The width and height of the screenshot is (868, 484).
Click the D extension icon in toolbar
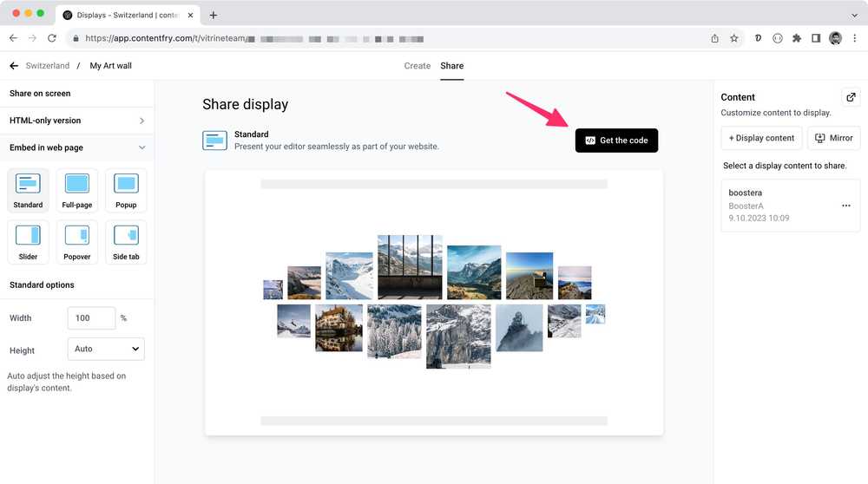pyautogui.click(x=758, y=38)
